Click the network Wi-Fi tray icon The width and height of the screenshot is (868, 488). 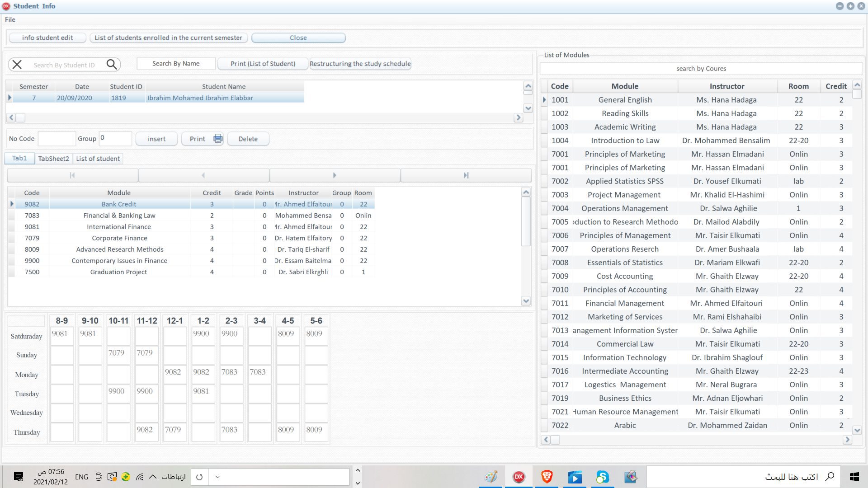point(139,477)
